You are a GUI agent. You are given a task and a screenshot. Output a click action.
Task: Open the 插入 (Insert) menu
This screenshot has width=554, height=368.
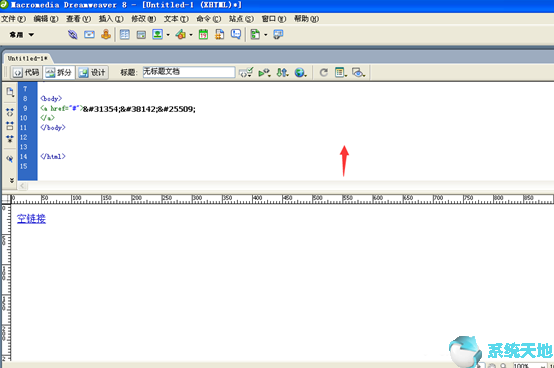coord(111,19)
